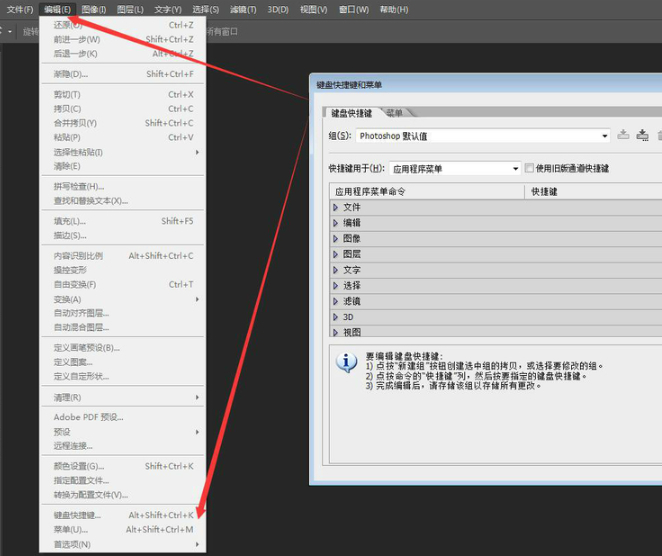Open the 图层(L) menu in menu bar
Viewport: 662px width, 556px height.
pos(129,9)
